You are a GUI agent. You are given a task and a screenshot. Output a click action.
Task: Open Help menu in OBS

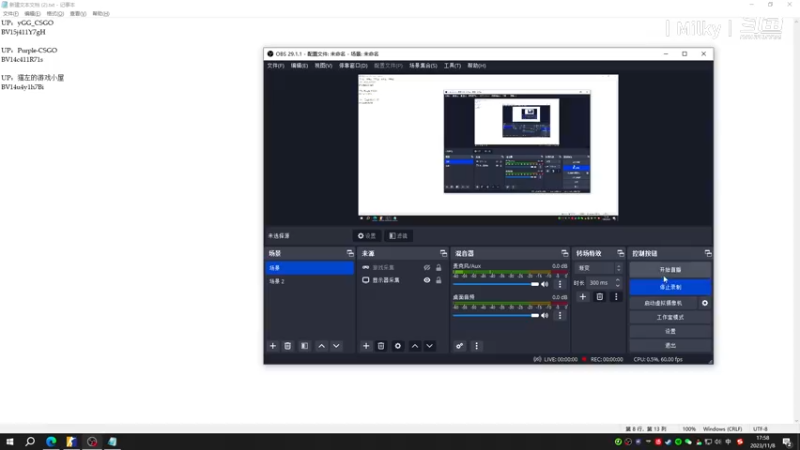coord(477,66)
